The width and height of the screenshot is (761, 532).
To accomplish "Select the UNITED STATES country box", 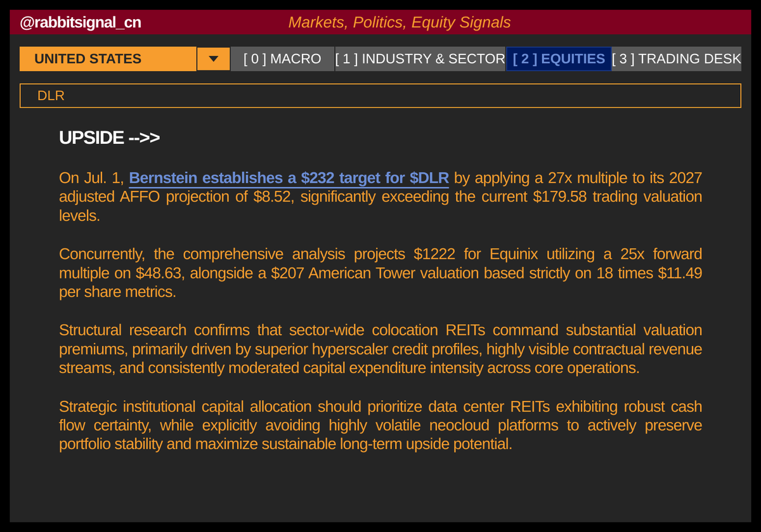I will tap(108, 59).
